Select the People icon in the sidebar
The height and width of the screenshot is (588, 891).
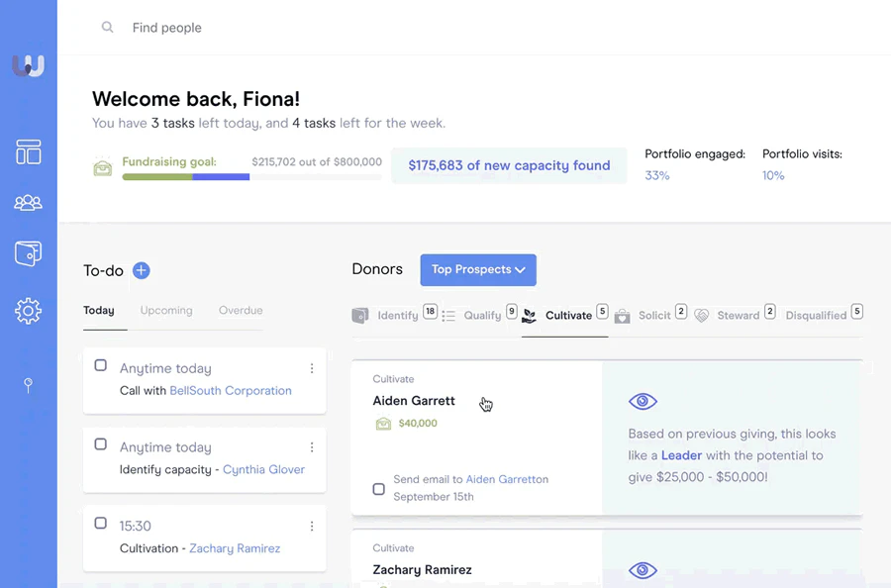coord(28,202)
